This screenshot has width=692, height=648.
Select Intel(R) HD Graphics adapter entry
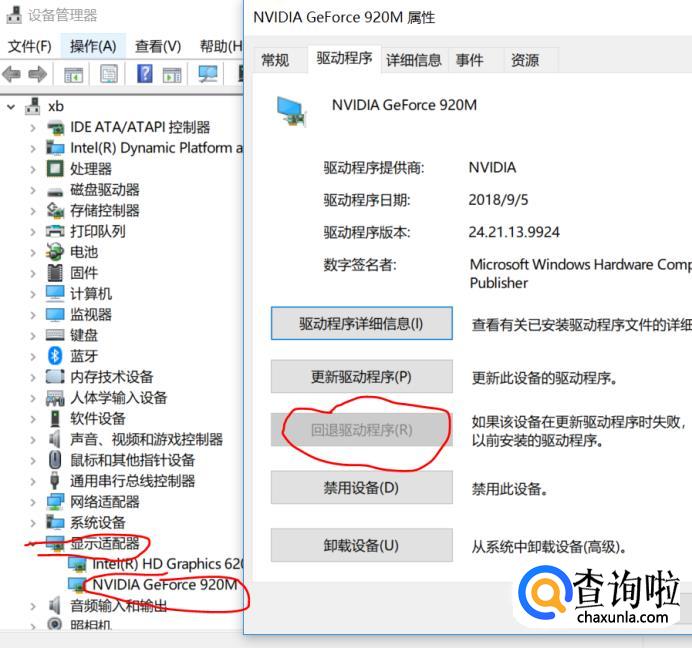tap(167, 564)
